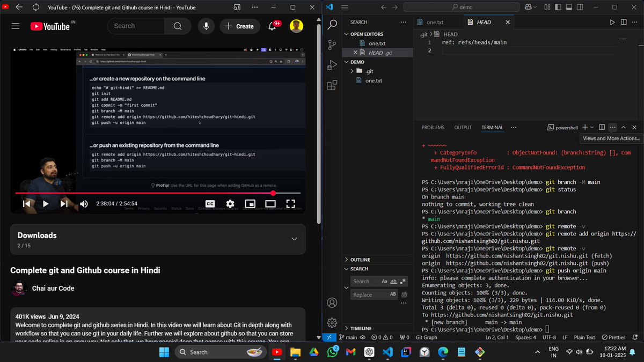Image resolution: width=644 pixels, height=362 pixels.
Task: Click the VS Code remote window indicator
Action: pos(329,337)
